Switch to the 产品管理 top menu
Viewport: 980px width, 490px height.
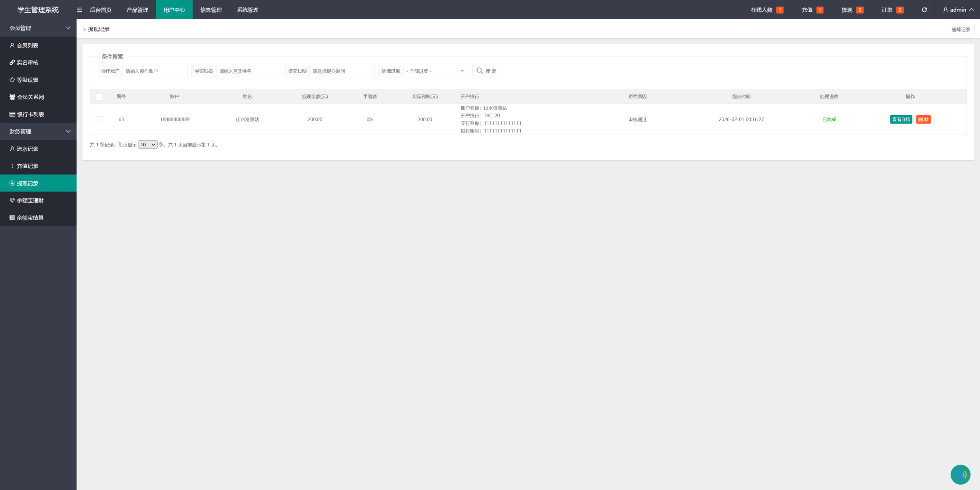[137, 10]
